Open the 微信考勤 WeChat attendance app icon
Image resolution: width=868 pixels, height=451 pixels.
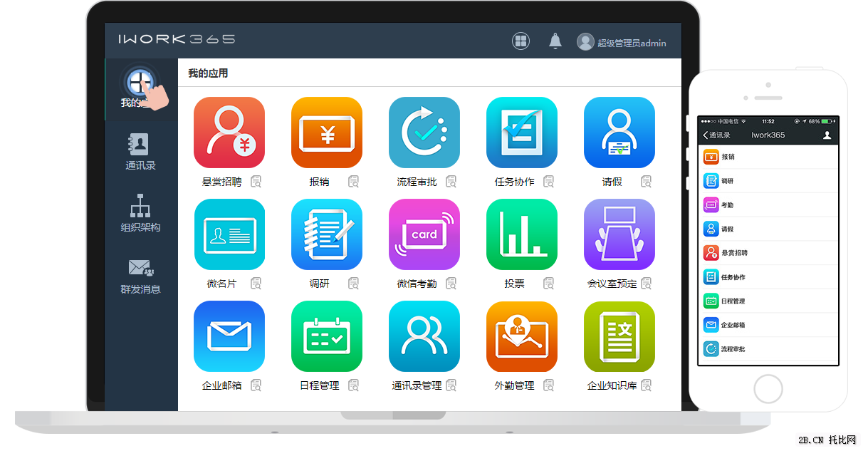point(424,235)
